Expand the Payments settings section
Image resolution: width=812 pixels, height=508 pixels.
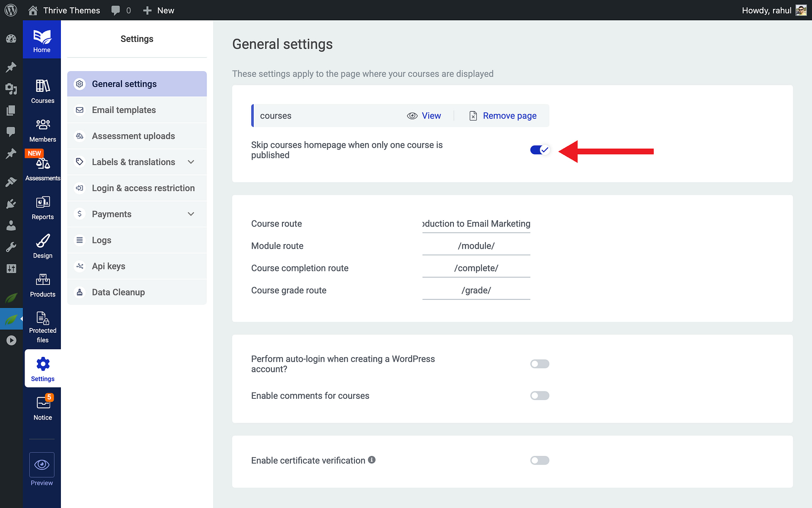click(x=137, y=214)
